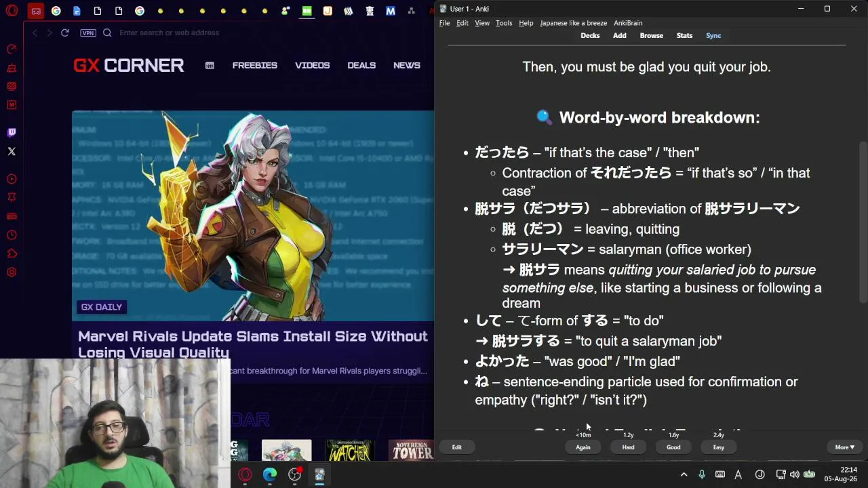Open the Tools menu in Anki
This screenshot has height=488, width=868.
click(x=504, y=23)
